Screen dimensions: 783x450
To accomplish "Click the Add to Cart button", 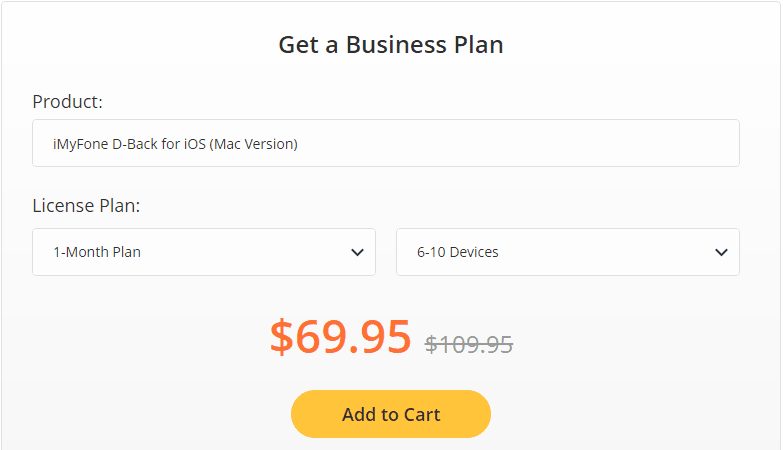I will (391, 414).
